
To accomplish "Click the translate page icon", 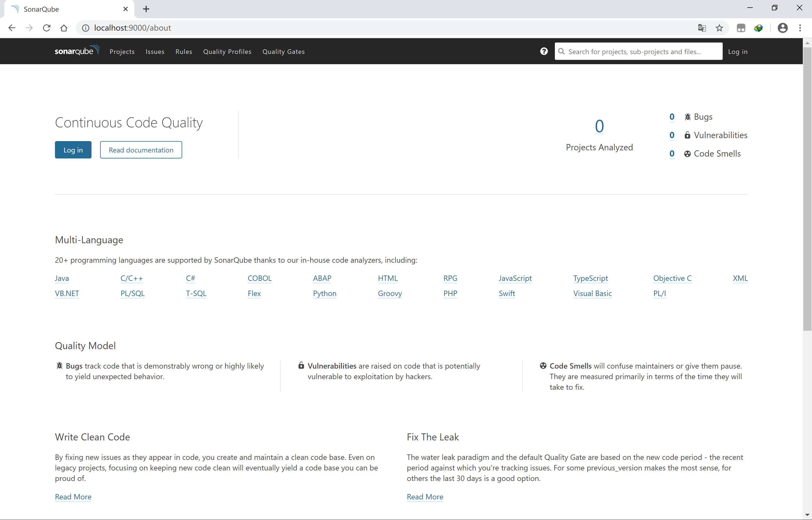I will pyautogui.click(x=702, y=28).
